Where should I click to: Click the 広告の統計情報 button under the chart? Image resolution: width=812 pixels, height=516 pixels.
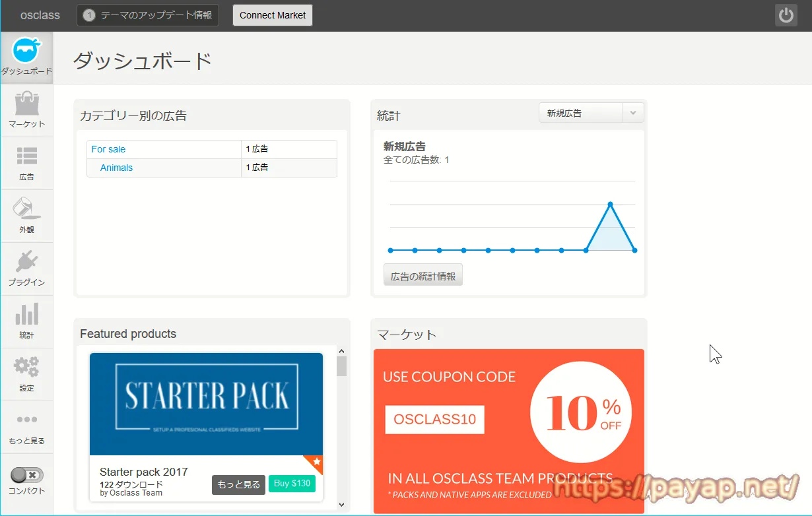point(423,274)
